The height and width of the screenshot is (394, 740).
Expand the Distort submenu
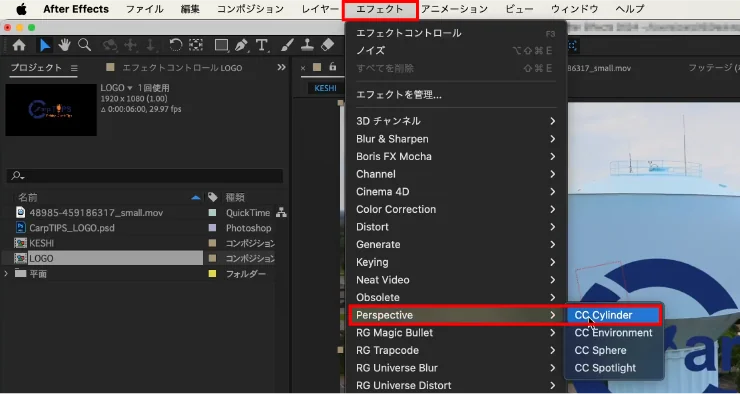click(456, 227)
